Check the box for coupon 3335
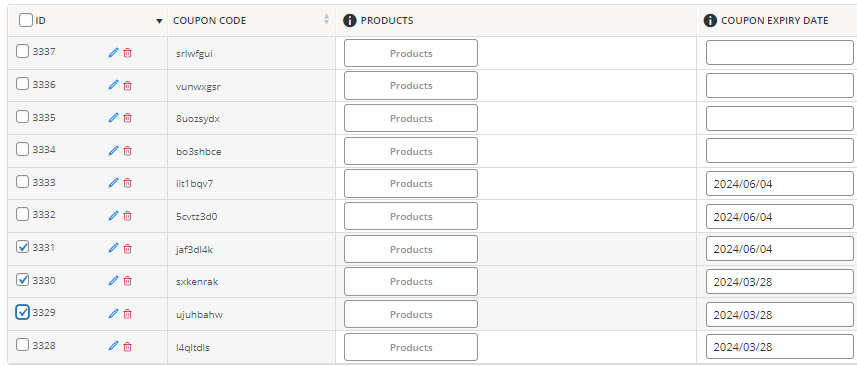This screenshot has width=857, height=366. coord(22,117)
